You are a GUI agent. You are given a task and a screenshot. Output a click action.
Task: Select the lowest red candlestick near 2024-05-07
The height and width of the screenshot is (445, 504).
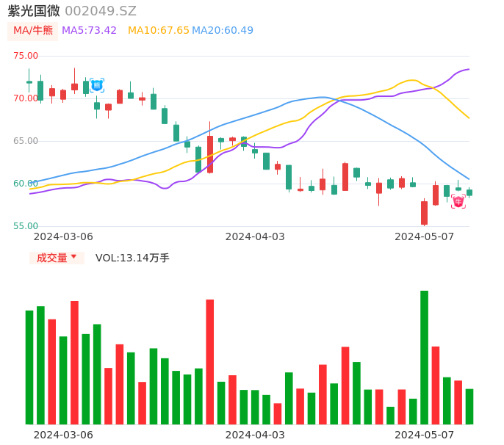(424, 213)
